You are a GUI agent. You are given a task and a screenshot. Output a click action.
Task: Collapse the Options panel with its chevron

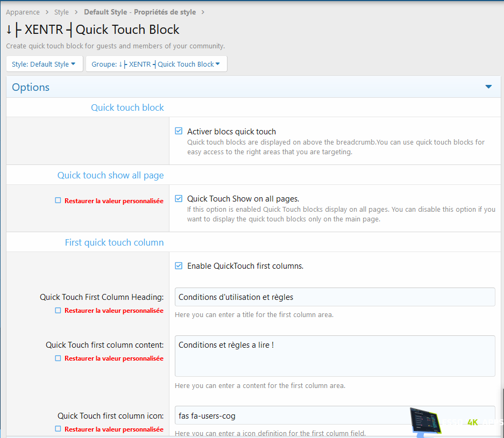click(x=488, y=86)
